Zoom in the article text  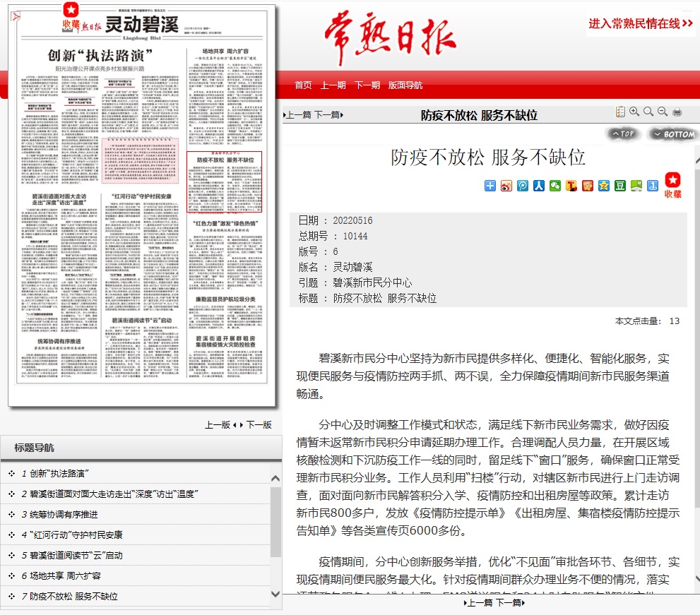(634, 112)
